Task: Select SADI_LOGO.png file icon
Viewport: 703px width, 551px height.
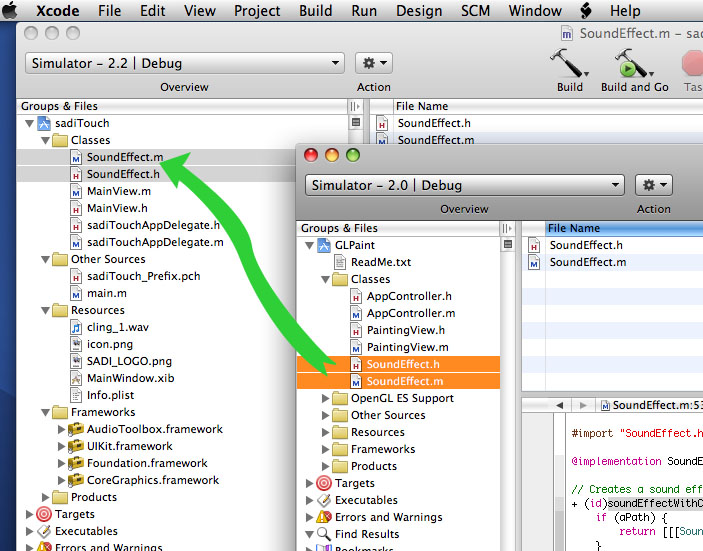Action: tap(76, 361)
